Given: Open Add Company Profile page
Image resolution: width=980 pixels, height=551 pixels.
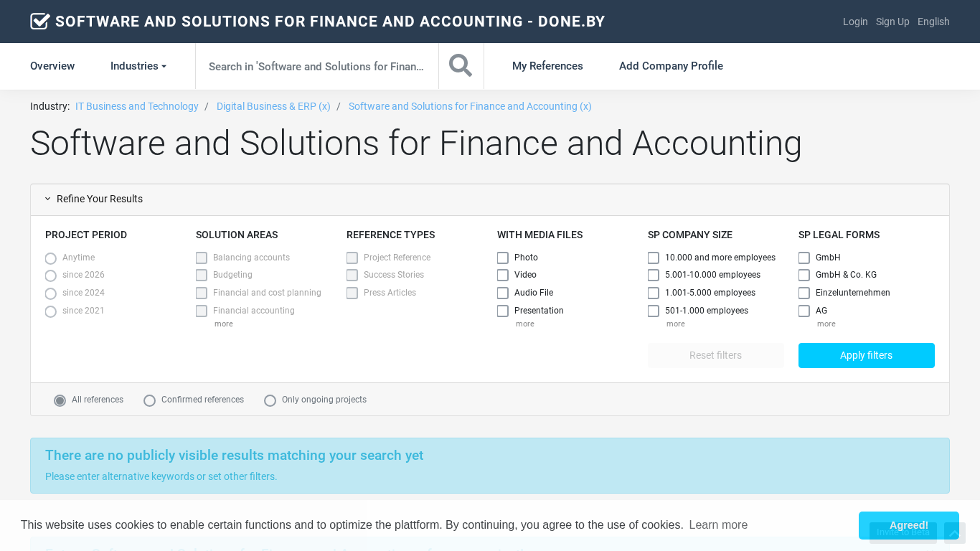Looking at the screenshot, I should [671, 66].
